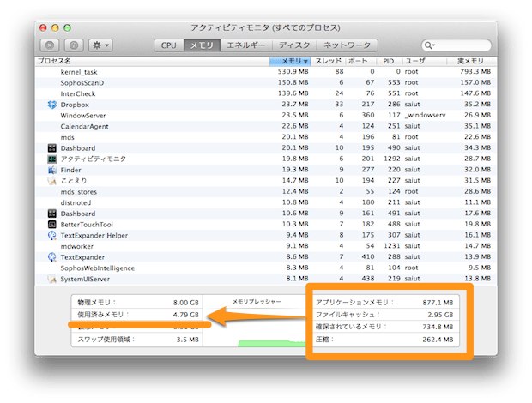This screenshot has width=532, height=403.
Task: Switch to the ネットワーク tab
Action: pyautogui.click(x=348, y=45)
